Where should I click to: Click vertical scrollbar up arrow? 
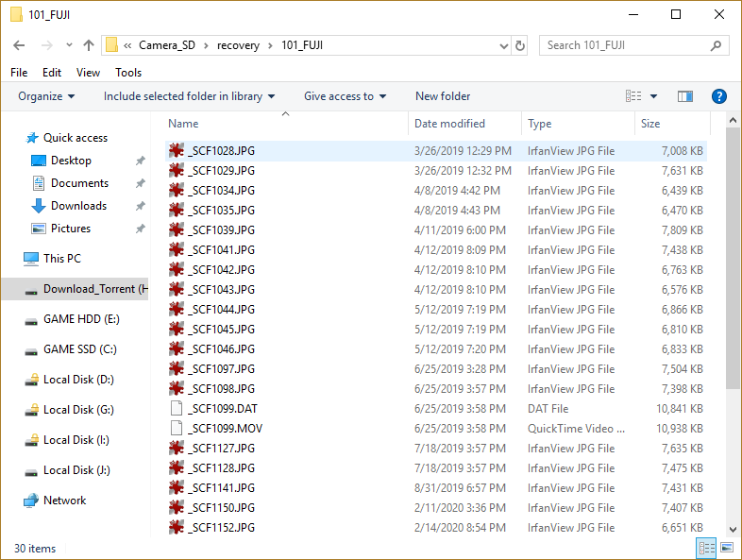coord(733,120)
